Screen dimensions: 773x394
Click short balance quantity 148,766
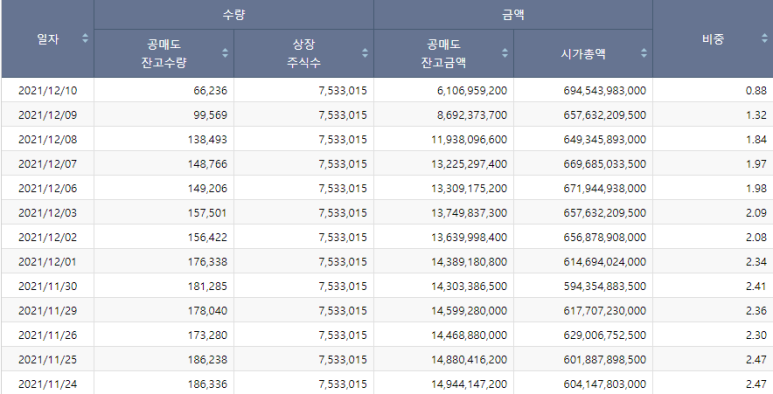[x=208, y=164]
